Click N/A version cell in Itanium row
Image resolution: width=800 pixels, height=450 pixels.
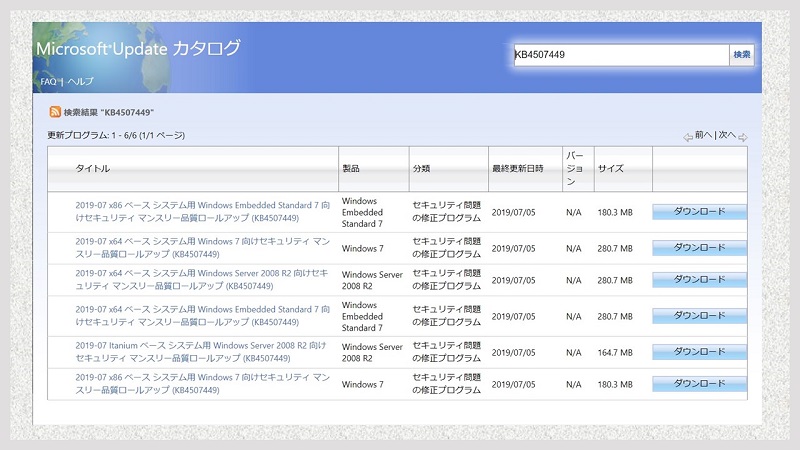coord(573,353)
